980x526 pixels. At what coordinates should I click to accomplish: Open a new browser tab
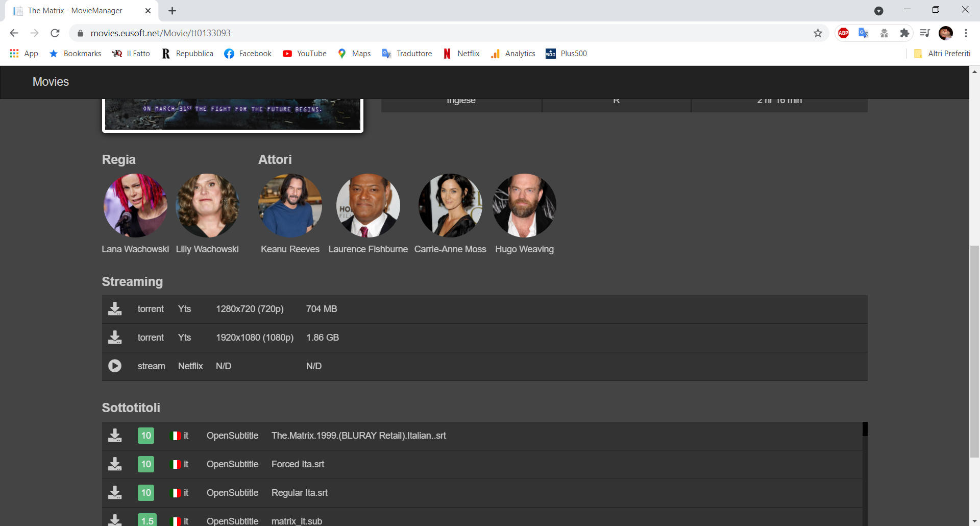click(173, 11)
